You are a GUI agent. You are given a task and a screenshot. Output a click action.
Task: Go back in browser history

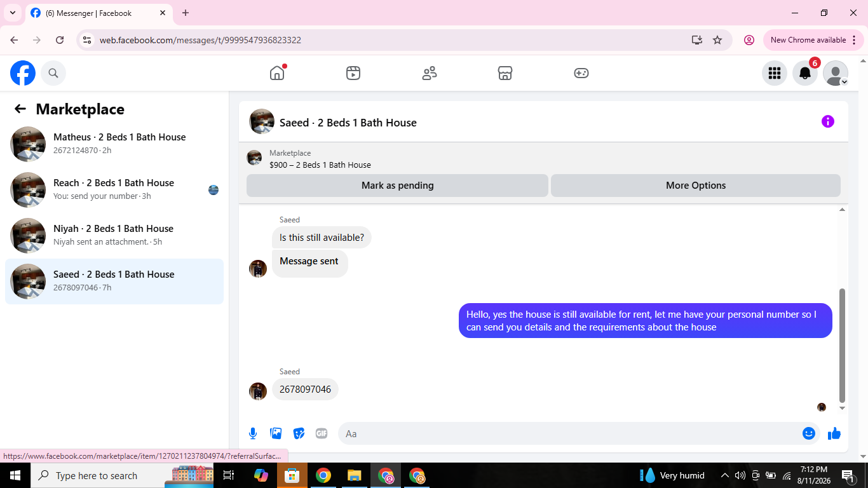pyautogui.click(x=14, y=40)
